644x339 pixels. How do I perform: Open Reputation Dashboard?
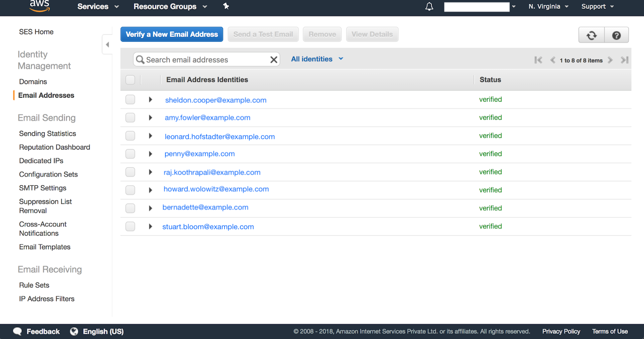coord(55,147)
